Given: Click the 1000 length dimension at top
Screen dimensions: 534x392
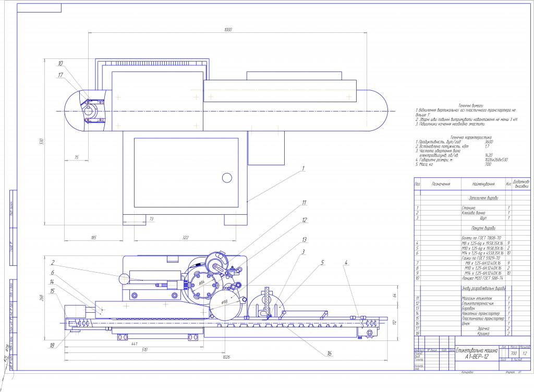Looking at the screenshot, I should click(228, 30).
